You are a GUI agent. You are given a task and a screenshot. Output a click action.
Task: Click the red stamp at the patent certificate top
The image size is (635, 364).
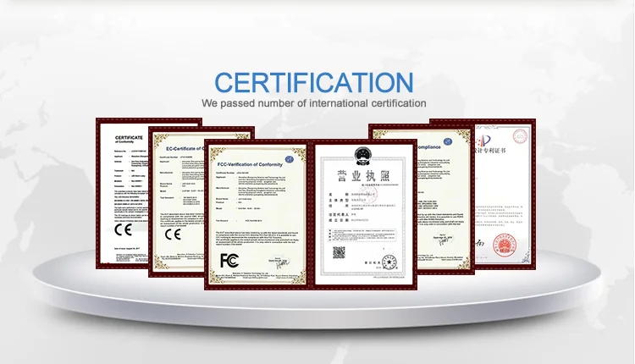(x=521, y=135)
